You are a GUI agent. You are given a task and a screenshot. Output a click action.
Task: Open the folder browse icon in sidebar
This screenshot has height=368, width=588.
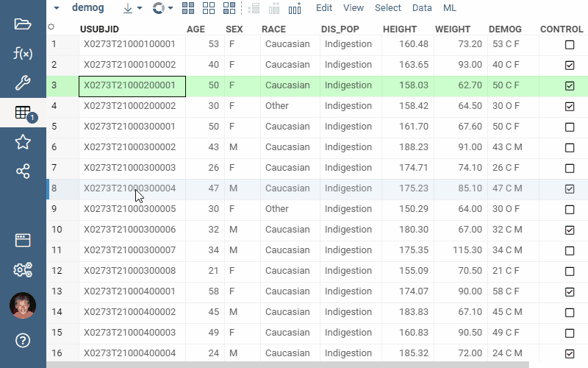point(23,24)
